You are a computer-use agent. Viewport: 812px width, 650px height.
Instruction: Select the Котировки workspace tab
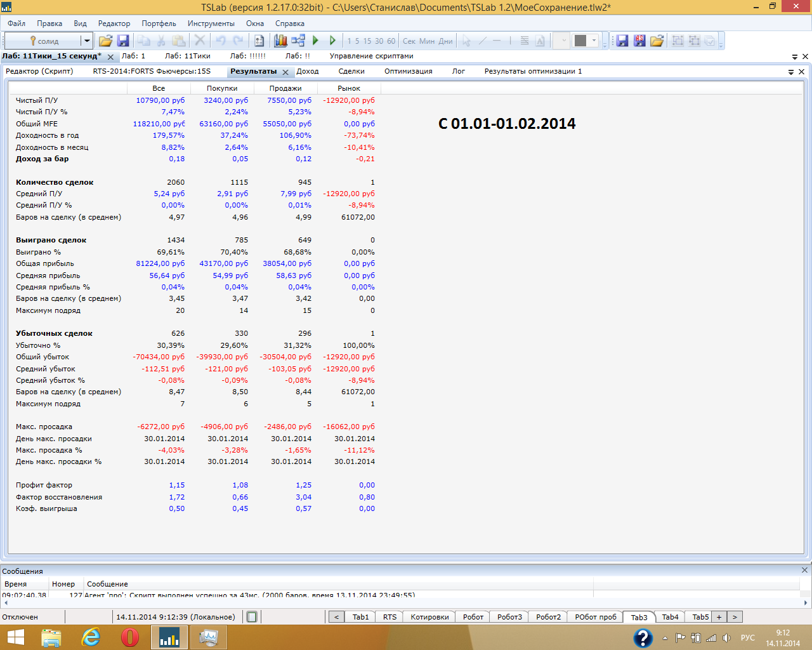(x=429, y=617)
